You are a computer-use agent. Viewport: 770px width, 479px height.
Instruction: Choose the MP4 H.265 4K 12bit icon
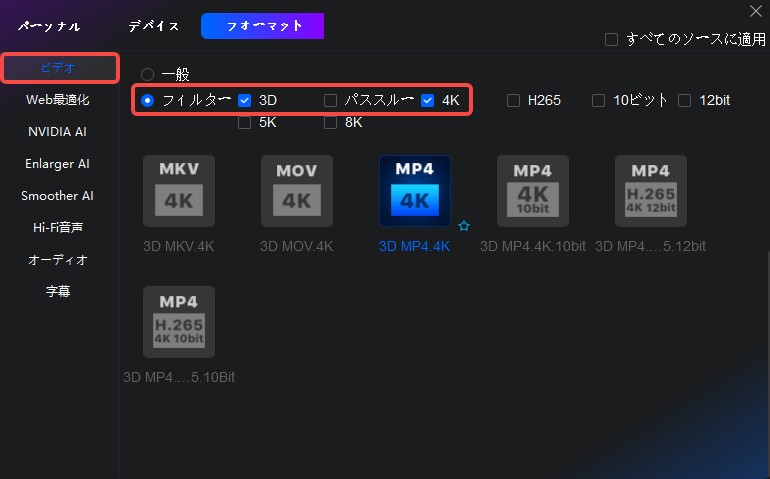651,191
